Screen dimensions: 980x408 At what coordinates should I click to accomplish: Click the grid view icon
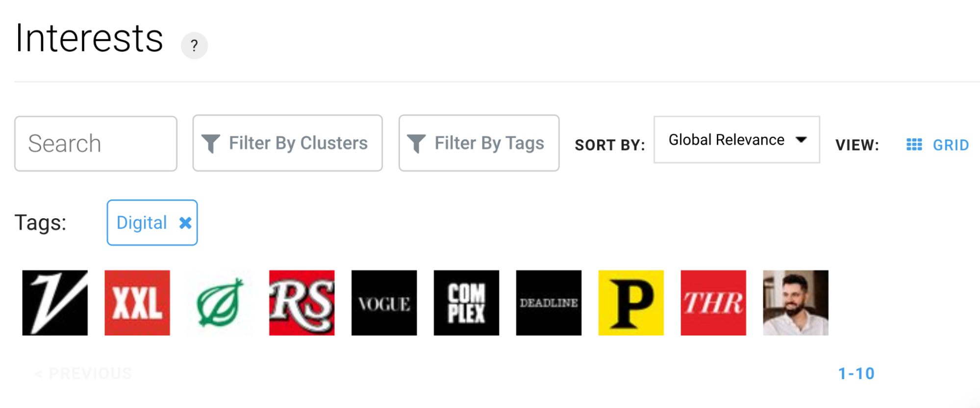pos(914,145)
